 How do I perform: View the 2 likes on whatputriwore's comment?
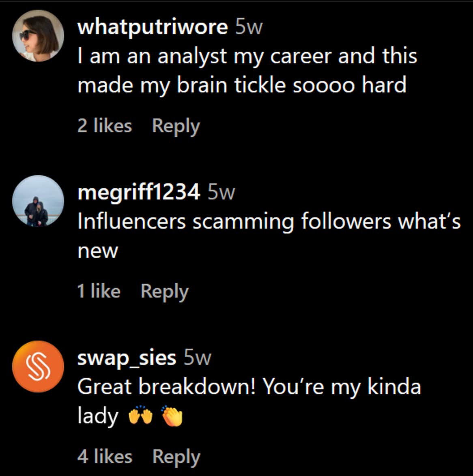tap(105, 126)
